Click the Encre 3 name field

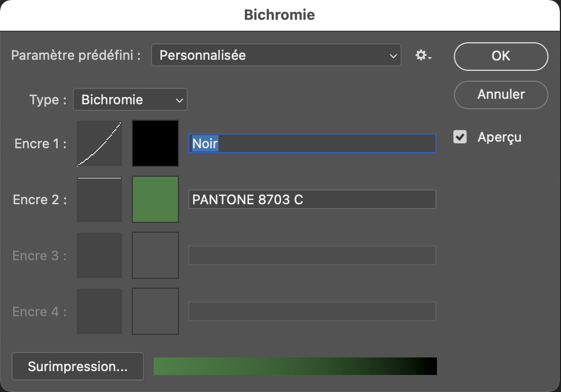(x=312, y=256)
